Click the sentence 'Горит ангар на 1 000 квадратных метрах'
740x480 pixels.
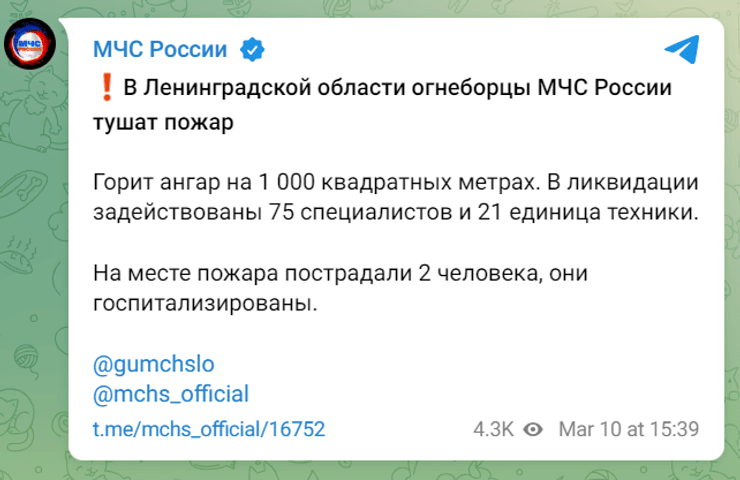coord(315,183)
